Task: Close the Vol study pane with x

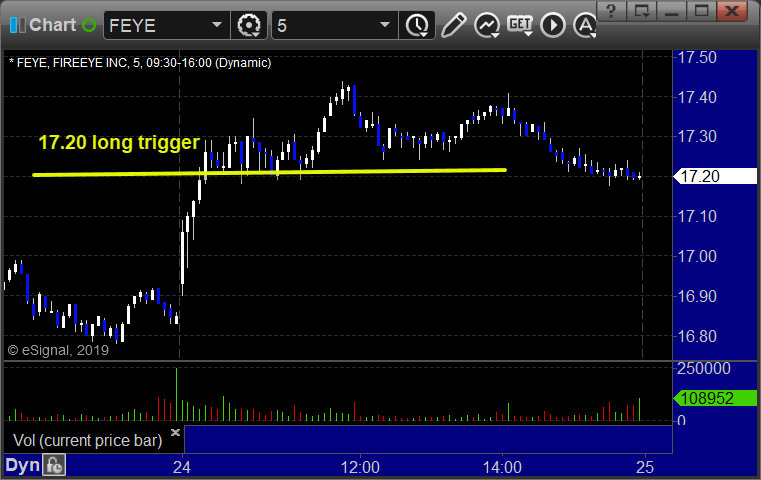Action: coord(175,432)
